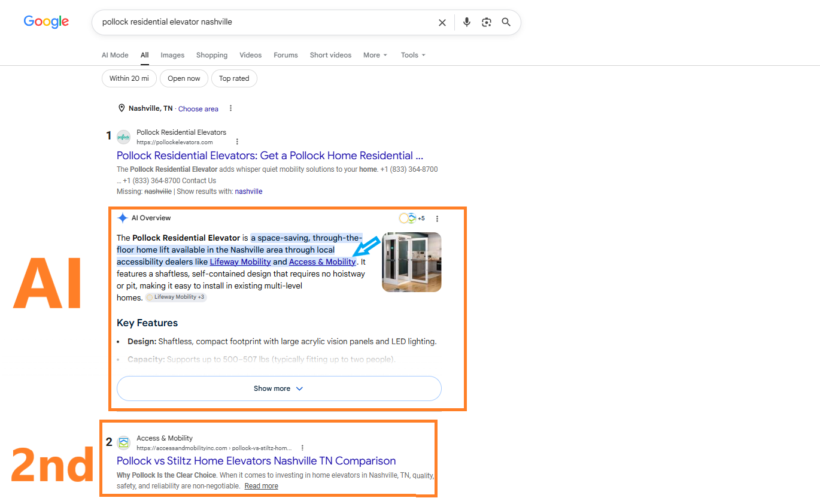Submit search with the magnifier icon

tap(506, 22)
